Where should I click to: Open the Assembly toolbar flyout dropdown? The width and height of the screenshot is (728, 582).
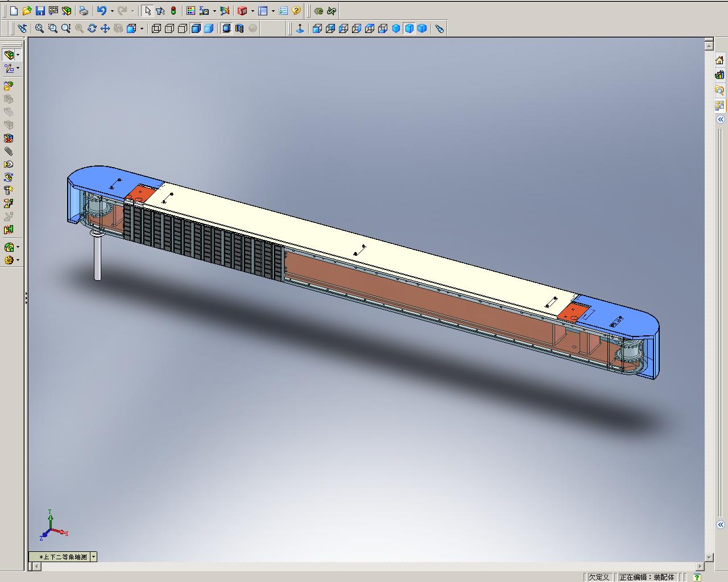point(18,55)
